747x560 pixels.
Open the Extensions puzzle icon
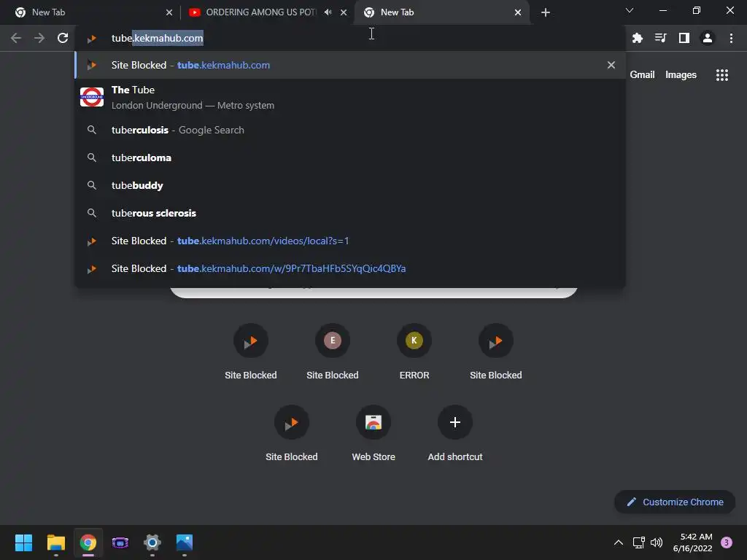tap(638, 38)
